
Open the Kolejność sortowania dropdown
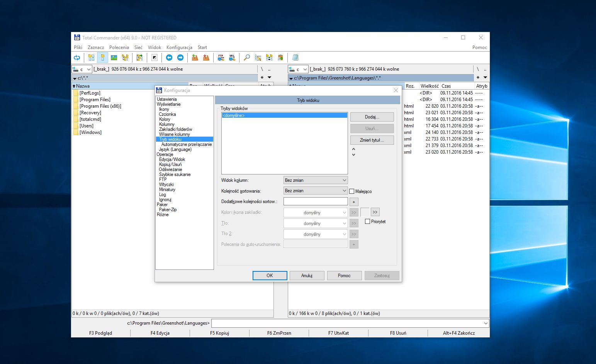coord(316,191)
